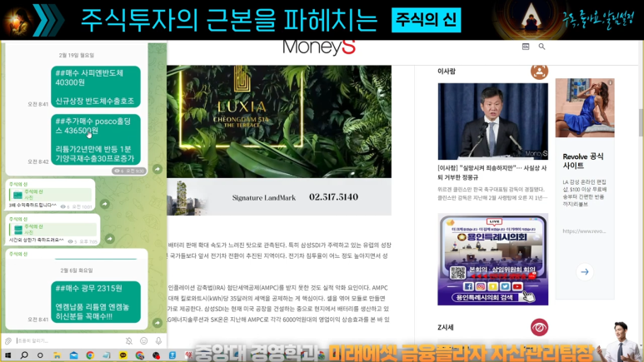The image size is (644, 362).
Task: Click the EN language icon on MoneyS
Action: 526,47
